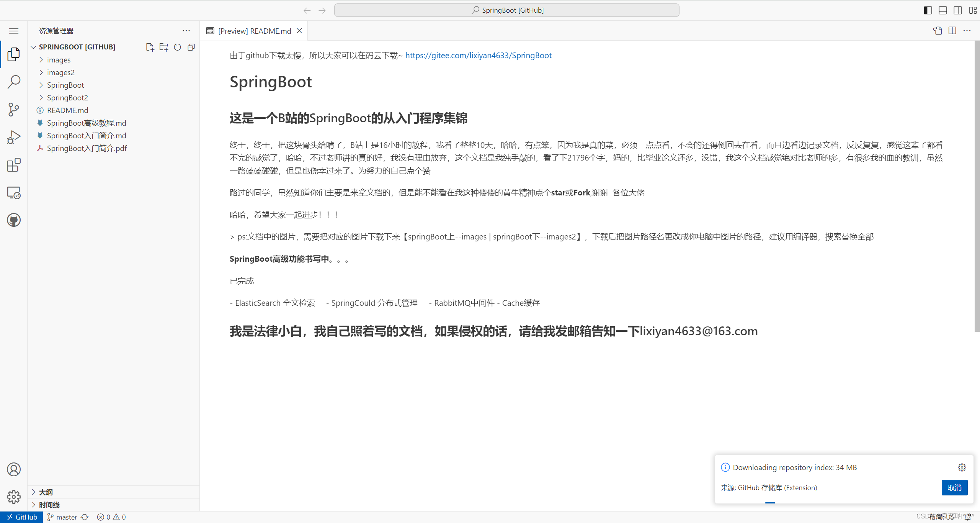Switch the master branch in status bar

click(x=62, y=517)
